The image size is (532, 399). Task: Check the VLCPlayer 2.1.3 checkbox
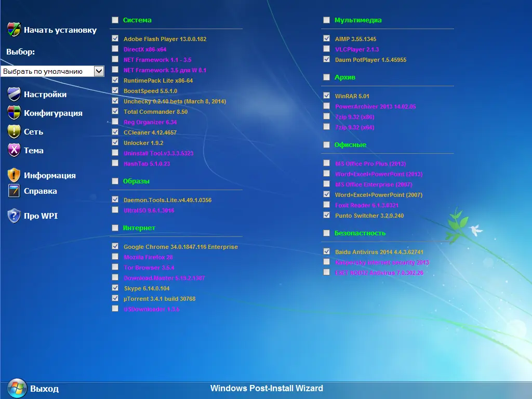326,49
